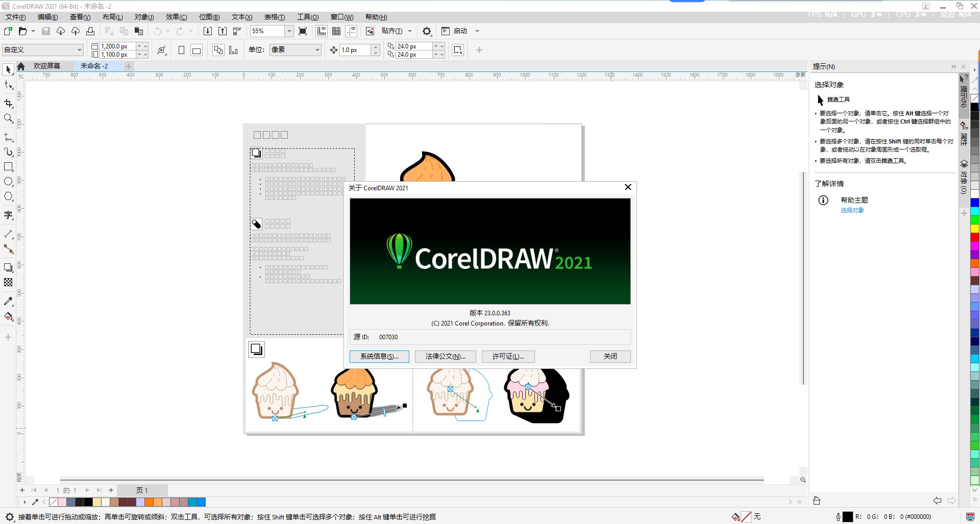Select the Pick tool
The image size is (980, 524).
[8, 69]
